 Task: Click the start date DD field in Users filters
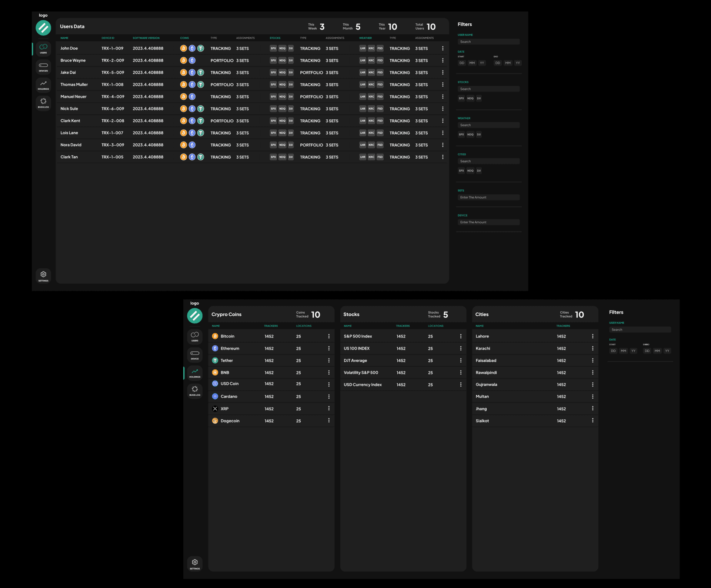pyautogui.click(x=462, y=63)
